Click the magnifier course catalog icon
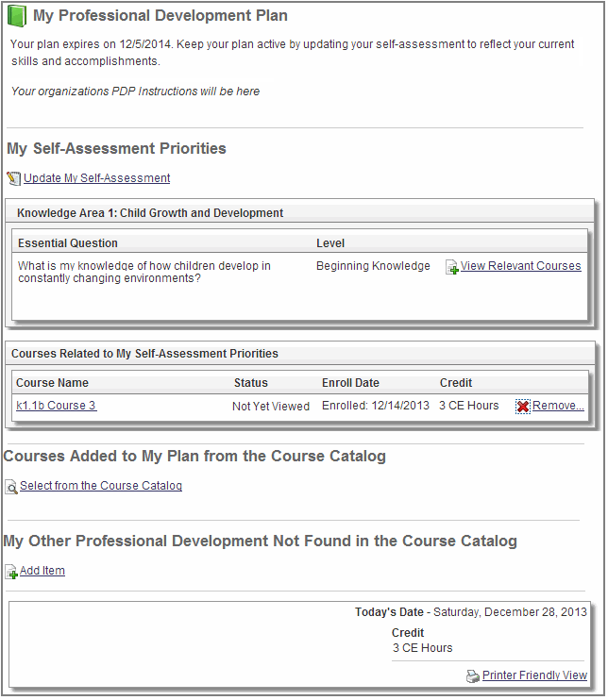The height and width of the screenshot is (700, 608). click(11, 487)
